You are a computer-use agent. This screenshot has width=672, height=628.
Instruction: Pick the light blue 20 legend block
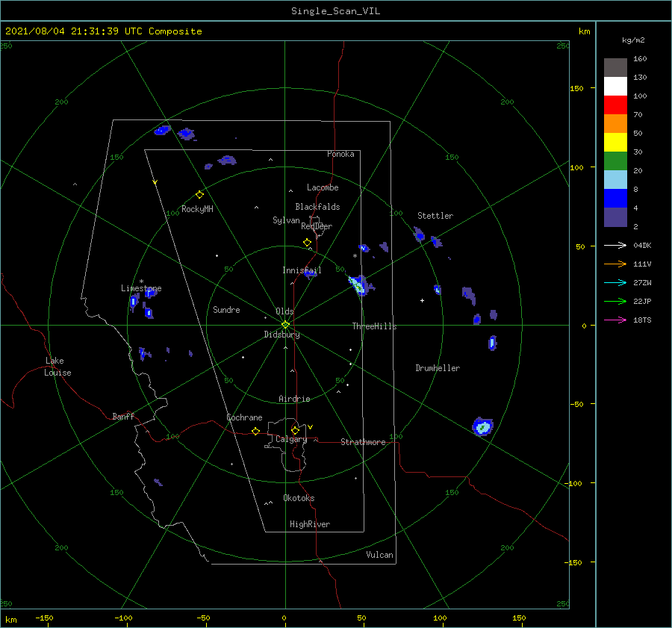point(615,180)
